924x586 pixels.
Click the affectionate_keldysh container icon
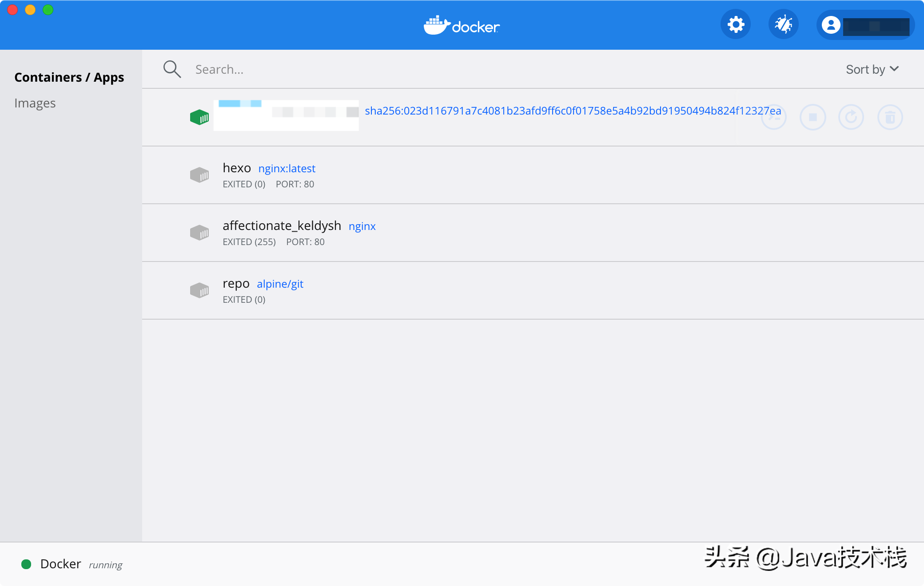point(199,233)
